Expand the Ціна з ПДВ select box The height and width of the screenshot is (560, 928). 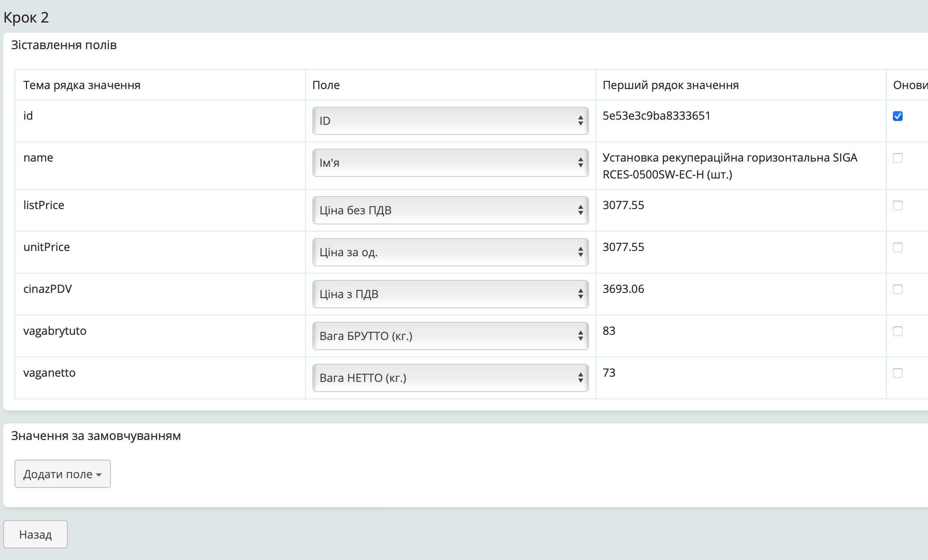coord(450,294)
